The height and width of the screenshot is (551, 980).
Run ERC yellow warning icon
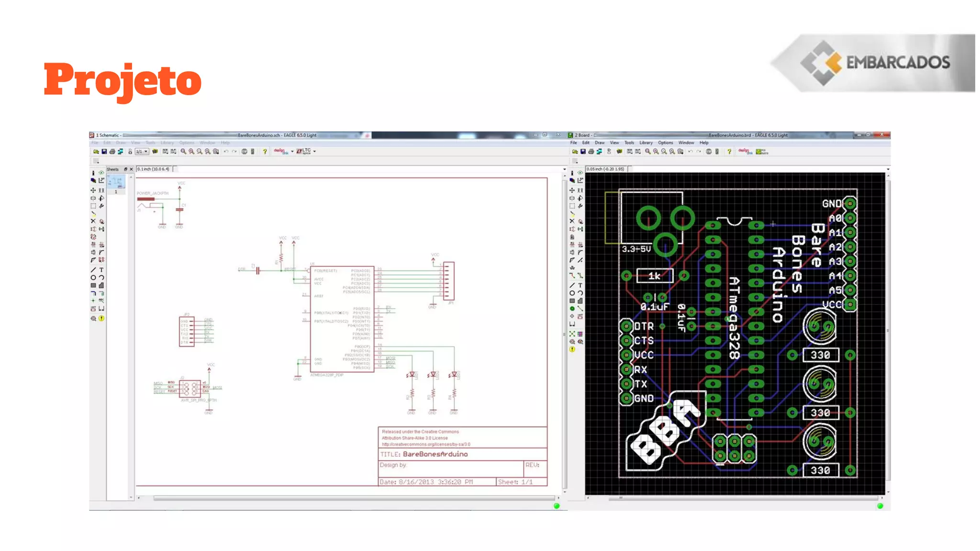(x=101, y=318)
